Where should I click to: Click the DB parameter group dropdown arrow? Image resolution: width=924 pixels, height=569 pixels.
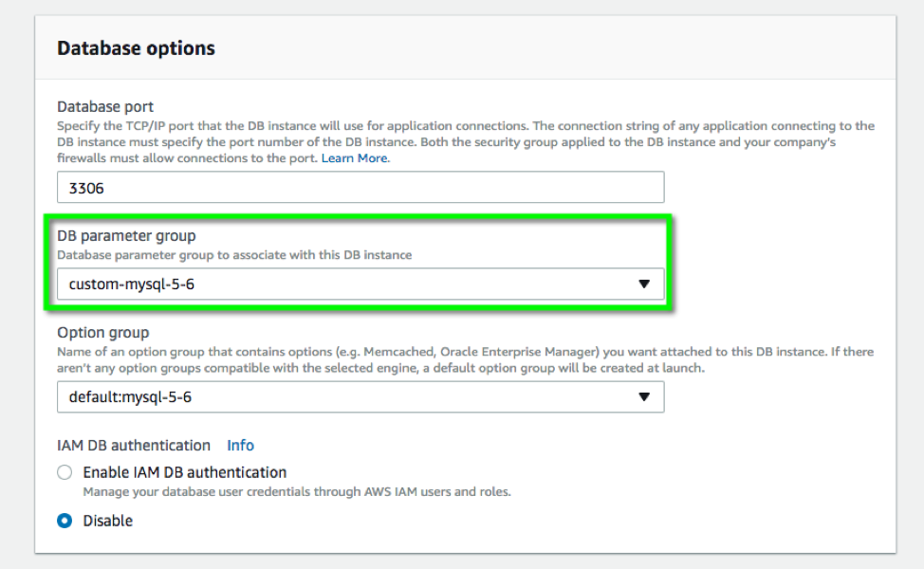(x=644, y=284)
